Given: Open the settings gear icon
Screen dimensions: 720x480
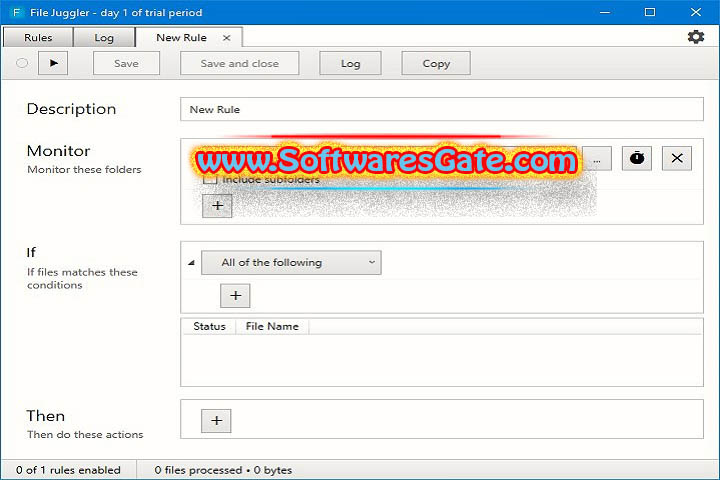Looking at the screenshot, I should (696, 37).
